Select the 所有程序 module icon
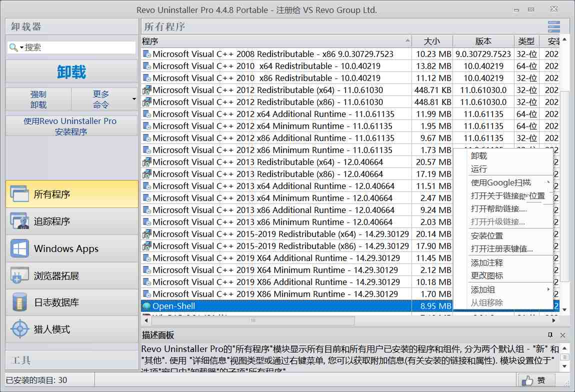Viewport: 575px width, 392px height. coord(71,194)
